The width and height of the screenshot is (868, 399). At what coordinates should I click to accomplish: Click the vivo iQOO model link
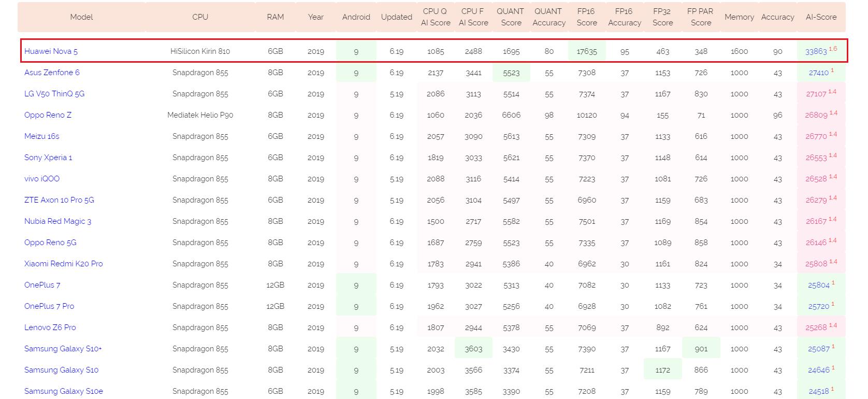[x=42, y=179]
